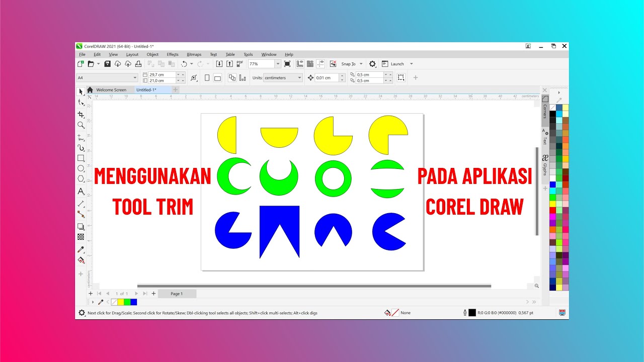Switch to the Page 1 tab
The image size is (644, 362).
177,294
